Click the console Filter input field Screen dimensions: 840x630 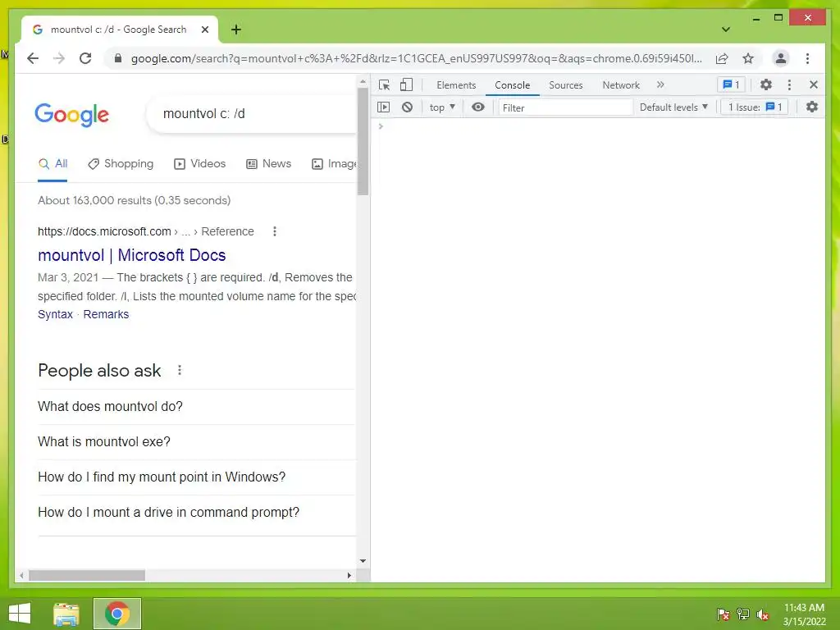(x=566, y=107)
